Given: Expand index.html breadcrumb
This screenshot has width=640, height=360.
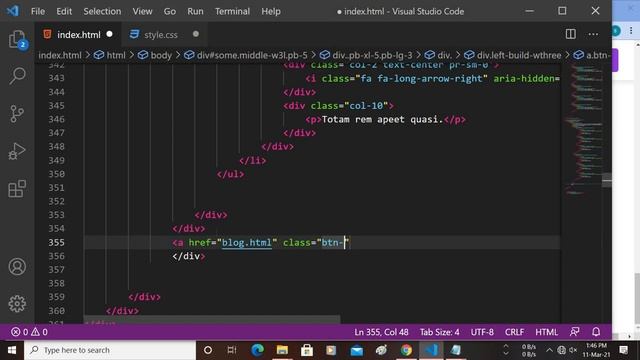Looking at the screenshot, I should point(60,55).
